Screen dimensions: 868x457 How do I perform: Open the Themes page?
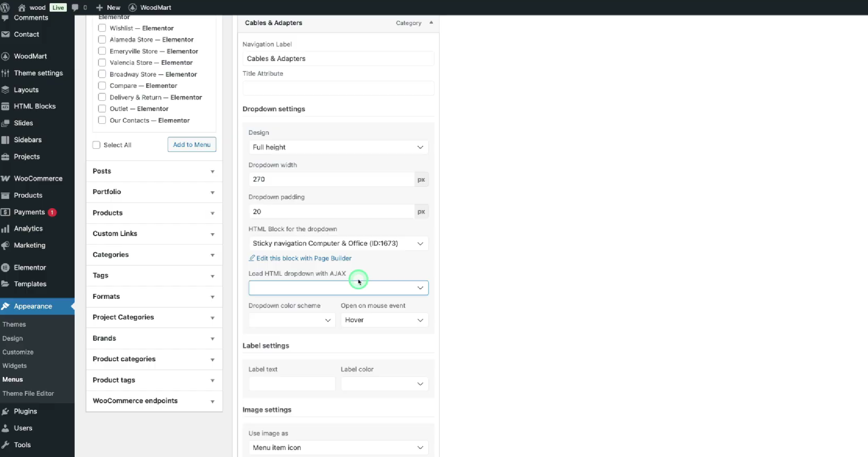tap(14, 324)
